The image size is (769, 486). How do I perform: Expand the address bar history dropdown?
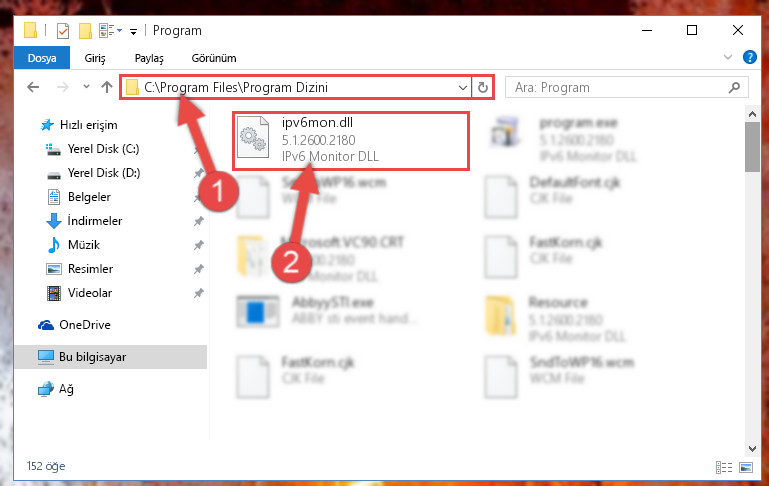tap(462, 88)
